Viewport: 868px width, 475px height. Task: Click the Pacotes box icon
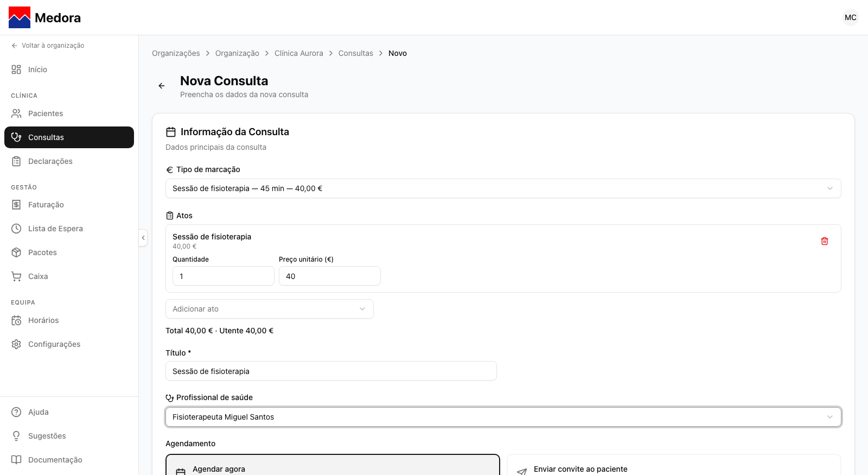16,252
